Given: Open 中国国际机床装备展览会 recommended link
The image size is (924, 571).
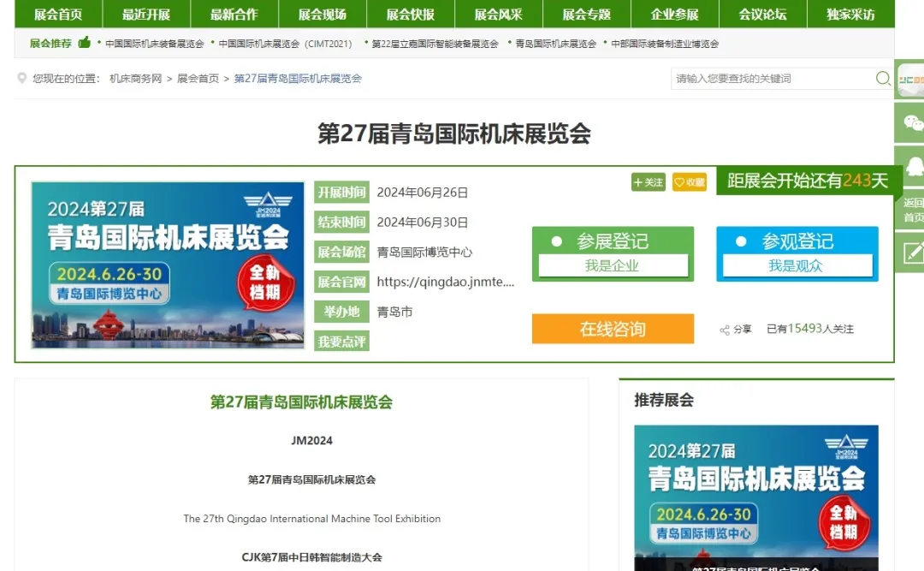Looking at the screenshot, I should 154,44.
